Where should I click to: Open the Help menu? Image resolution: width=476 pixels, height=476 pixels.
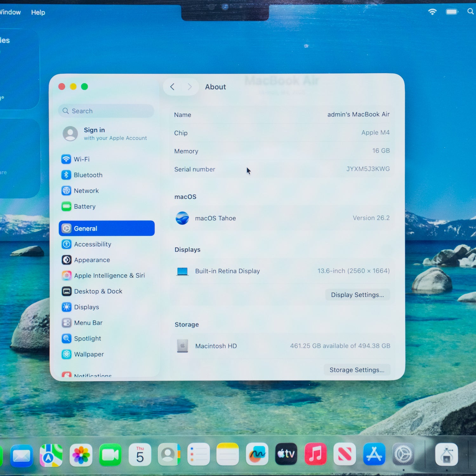(38, 12)
